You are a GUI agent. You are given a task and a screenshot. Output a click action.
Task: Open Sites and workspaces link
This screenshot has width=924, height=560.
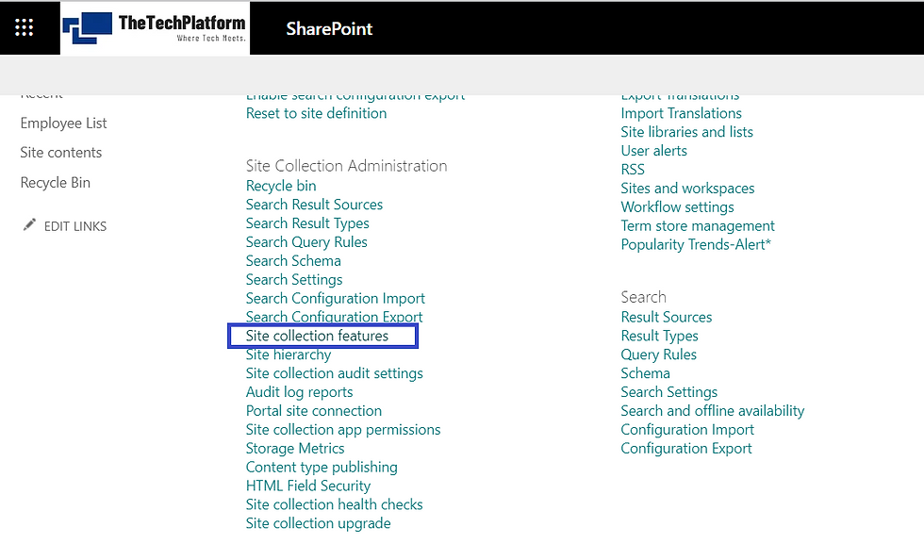(687, 189)
